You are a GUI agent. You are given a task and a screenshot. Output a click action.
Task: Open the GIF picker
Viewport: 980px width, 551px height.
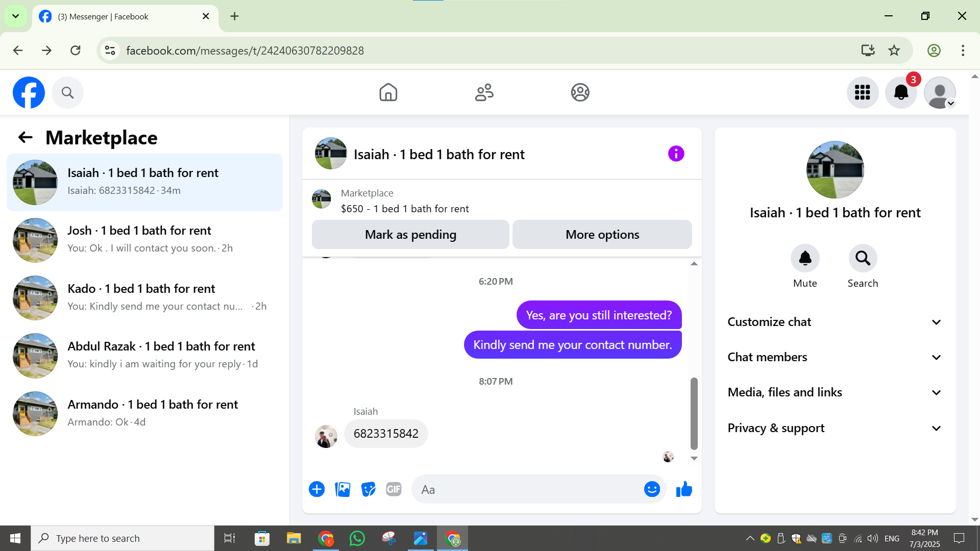(x=394, y=489)
